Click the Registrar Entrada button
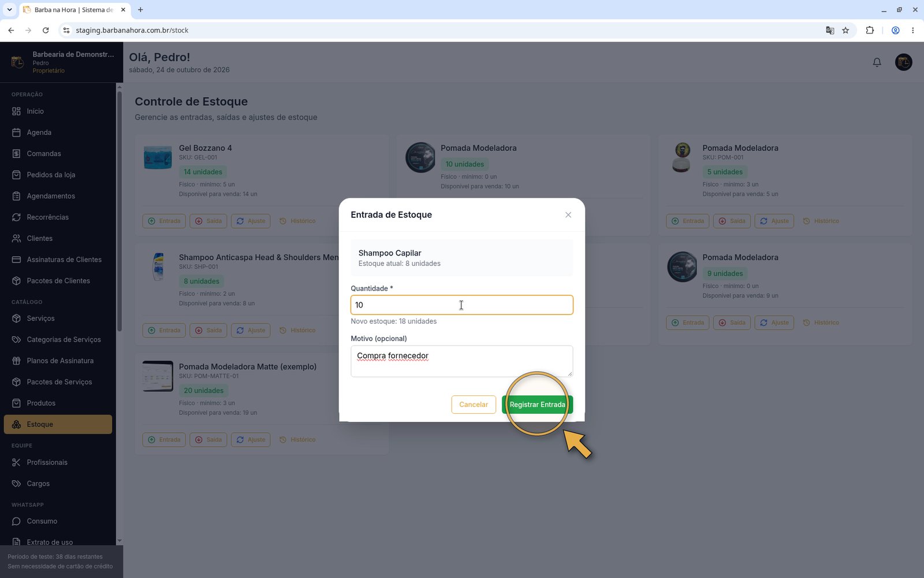This screenshot has width=924, height=578. [537, 405]
